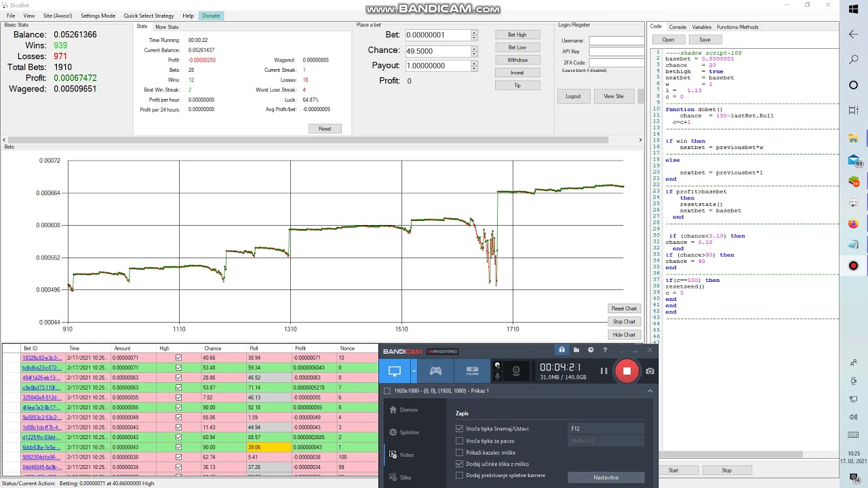Click Bandicam lock icon
Image resolution: width=868 pixels, height=488 pixels.
[x=561, y=350]
